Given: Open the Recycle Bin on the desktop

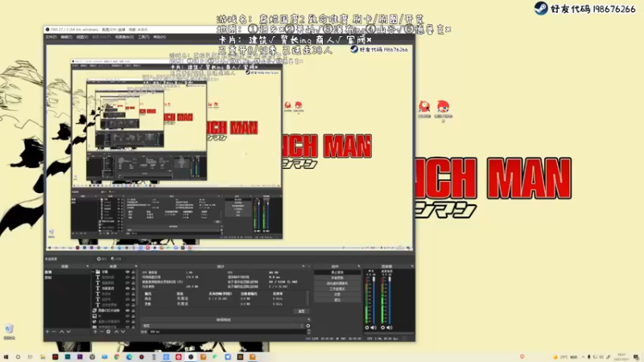Looking at the screenshot, I should tap(9, 331).
